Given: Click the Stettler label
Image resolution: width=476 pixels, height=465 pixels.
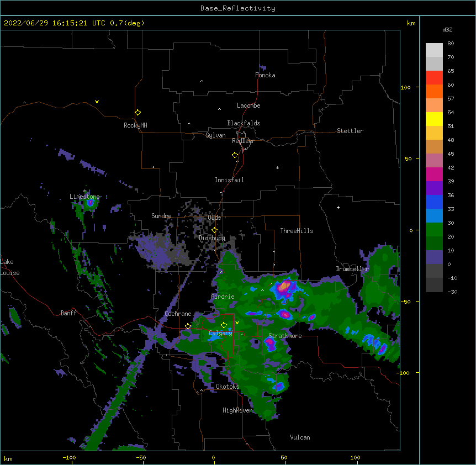Looking at the screenshot, I should [x=350, y=131].
